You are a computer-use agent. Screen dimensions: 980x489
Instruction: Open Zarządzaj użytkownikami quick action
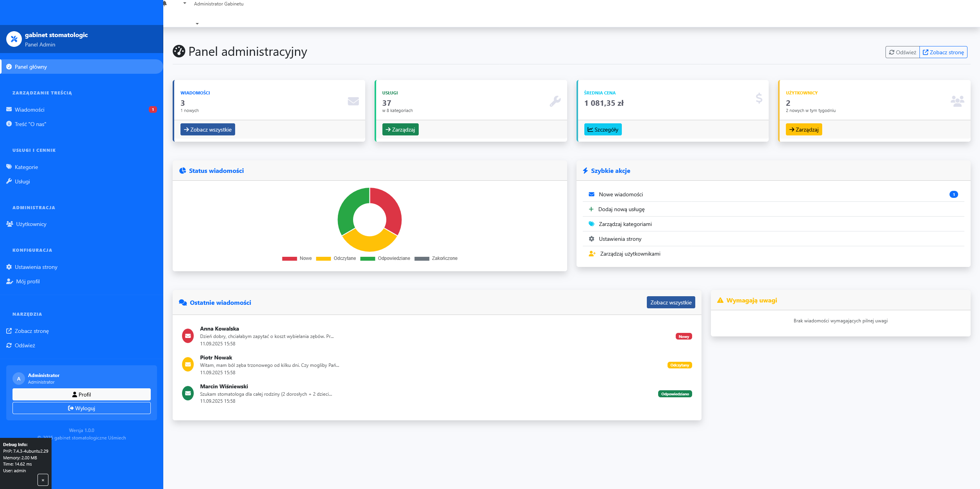pos(773,254)
